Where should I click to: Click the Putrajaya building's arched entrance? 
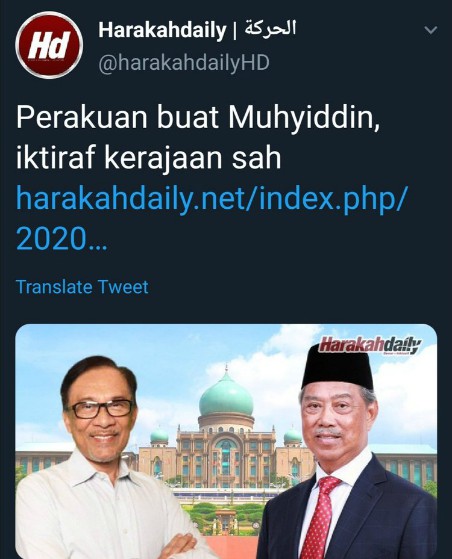[225, 460]
